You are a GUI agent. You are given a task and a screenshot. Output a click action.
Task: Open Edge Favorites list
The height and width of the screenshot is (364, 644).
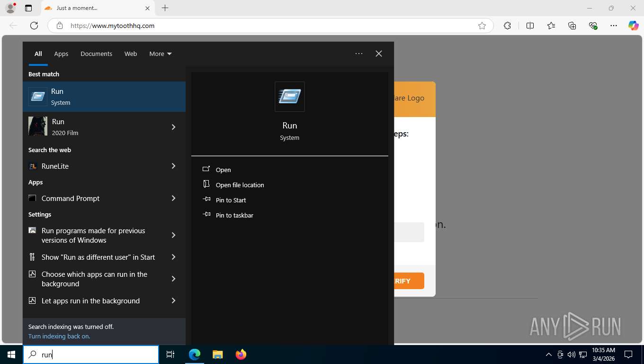point(551,26)
